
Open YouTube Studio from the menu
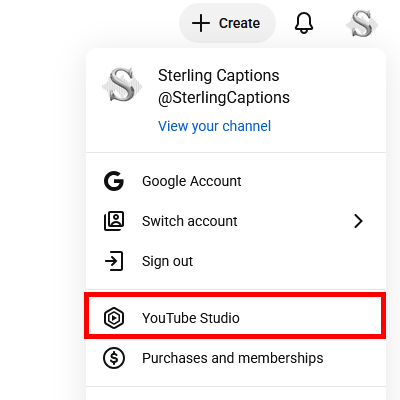pos(235,316)
